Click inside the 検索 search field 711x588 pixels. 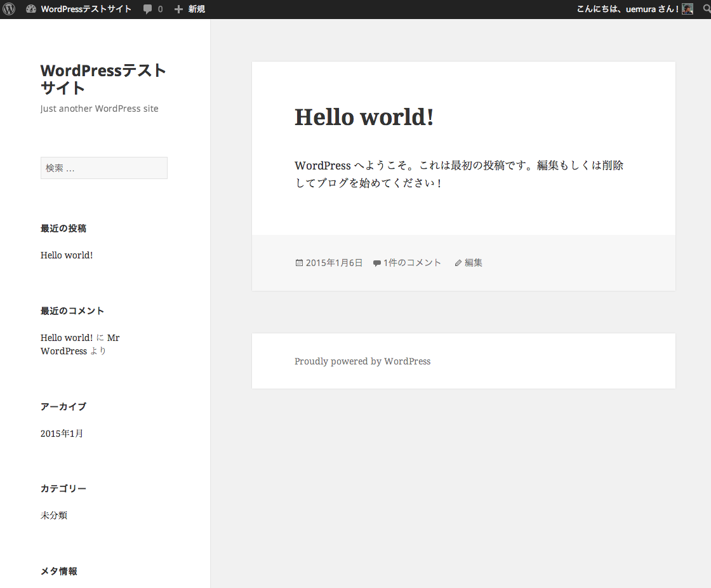[x=103, y=168]
